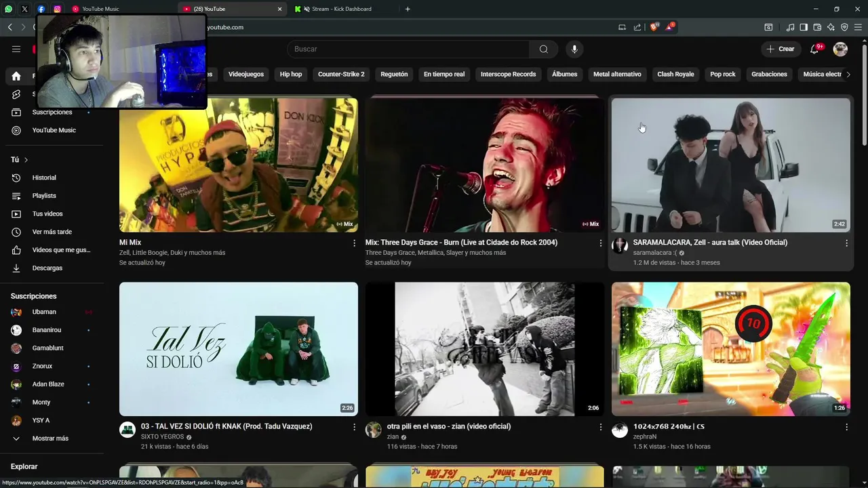Select En tiempo real filter chip

[x=444, y=75]
